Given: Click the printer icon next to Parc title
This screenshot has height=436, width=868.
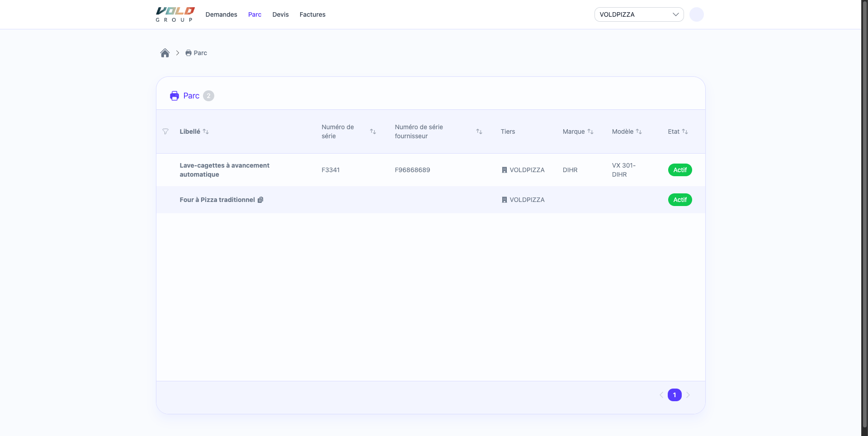Looking at the screenshot, I should point(175,96).
